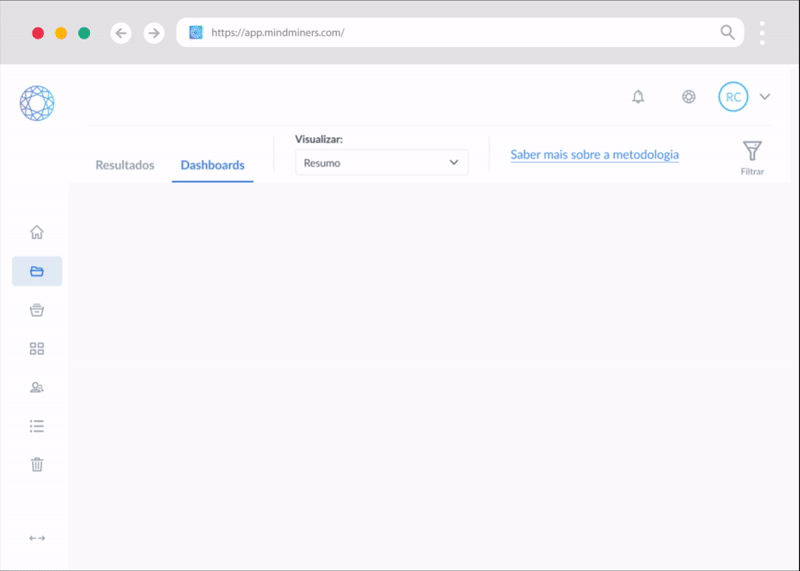Expand the sidebar with the double-arrow icon
Viewport: 800px width, 571px height.
[37, 538]
